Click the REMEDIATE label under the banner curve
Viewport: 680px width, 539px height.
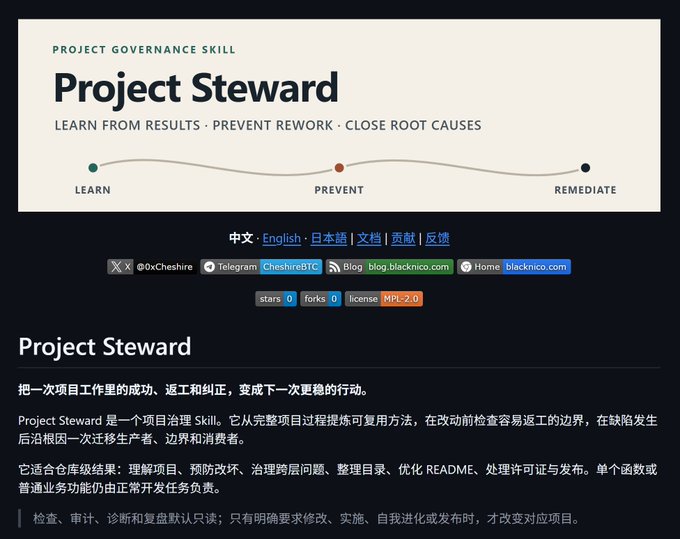(x=585, y=190)
